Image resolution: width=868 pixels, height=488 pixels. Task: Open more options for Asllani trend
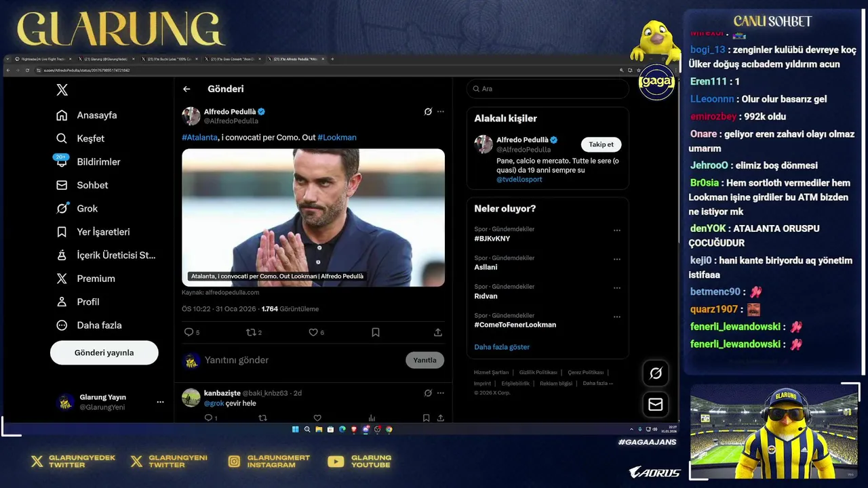[617, 260]
